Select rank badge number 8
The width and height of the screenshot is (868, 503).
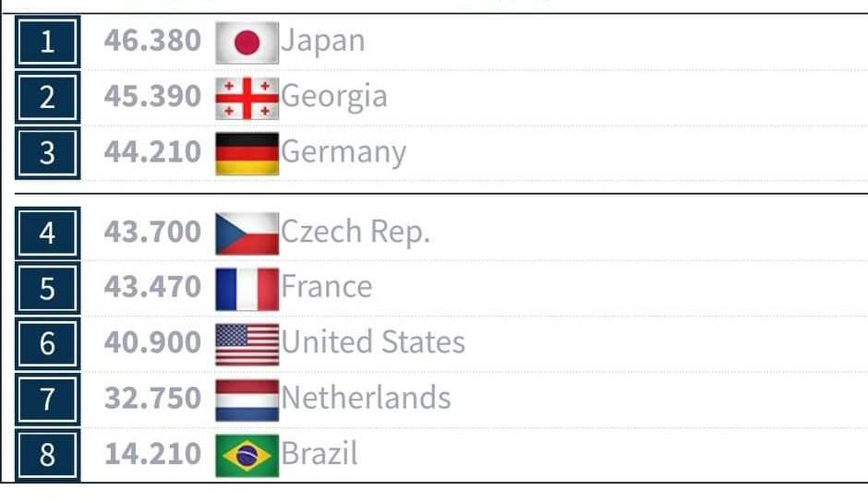click(48, 455)
